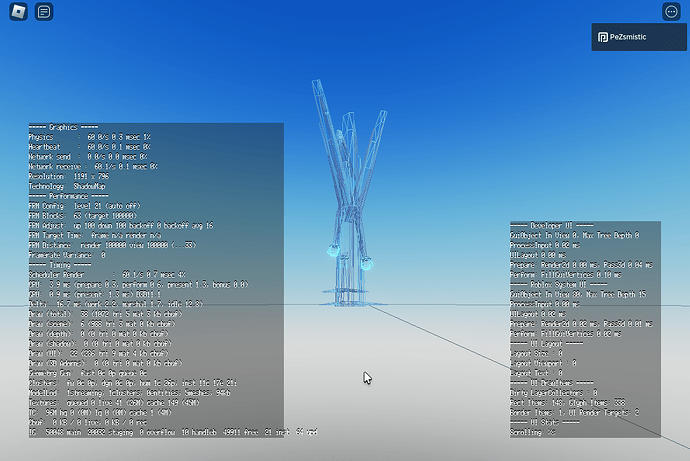Click the 'Draw (3D Adorns)' line
690x461 pixels.
[105, 363]
